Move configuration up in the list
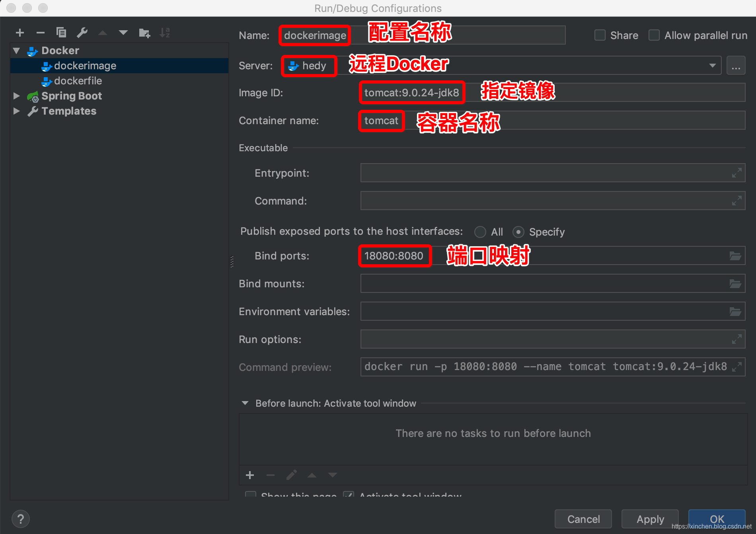 103,33
